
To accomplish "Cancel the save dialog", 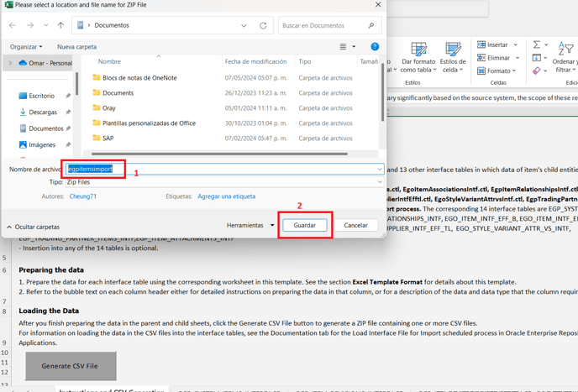I will (355, 225).
